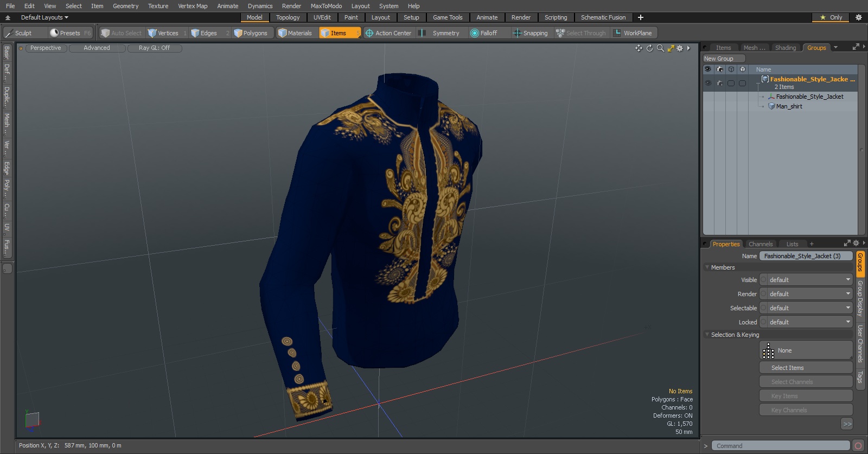Image resolution: width=868 pixels, height=454 pixels.
Task: Open the more tabs arrow beside Groups tab
Action: 835,48
